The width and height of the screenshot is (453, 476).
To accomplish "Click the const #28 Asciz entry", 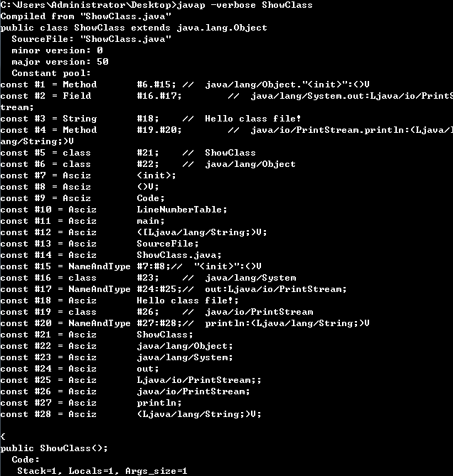I will 48,414.
